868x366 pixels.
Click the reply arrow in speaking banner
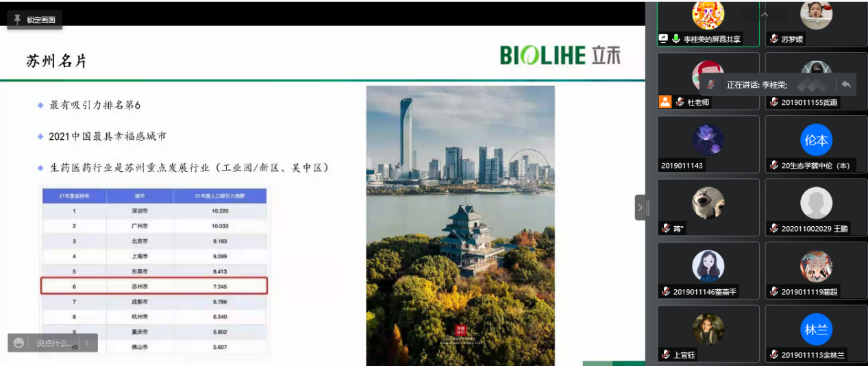click(846, 84)
